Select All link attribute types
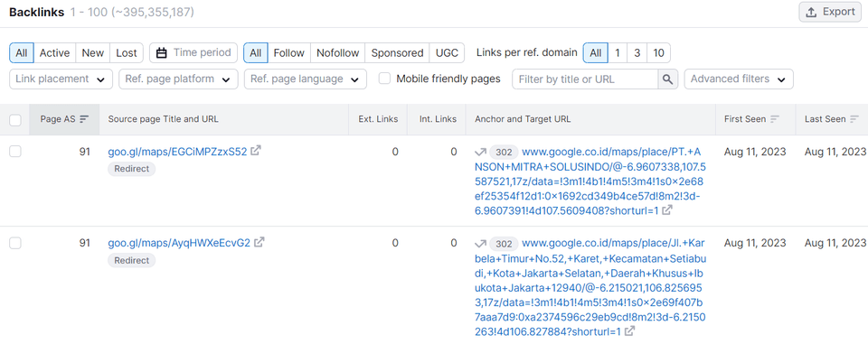This screenshot has height=344, width=868. coord(256,53)
